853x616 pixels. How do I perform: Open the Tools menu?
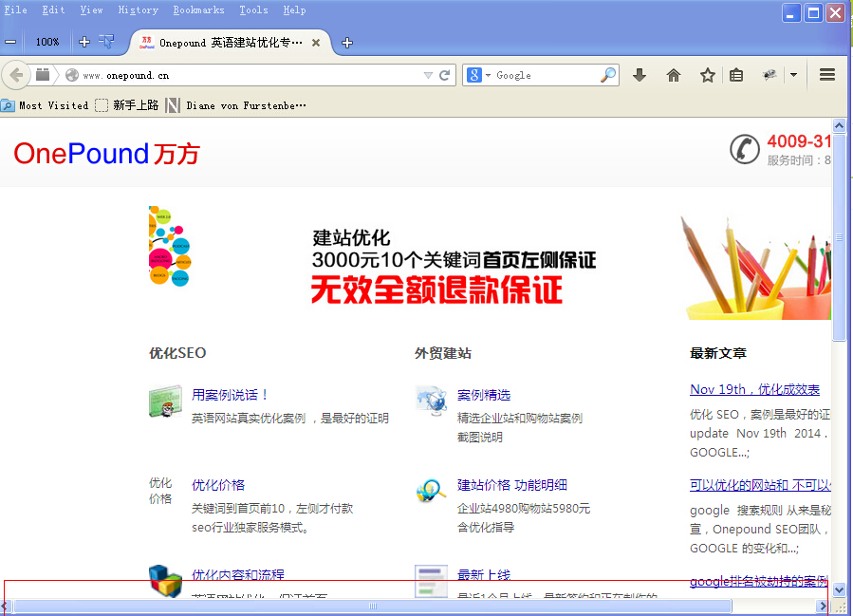(253, 9)
